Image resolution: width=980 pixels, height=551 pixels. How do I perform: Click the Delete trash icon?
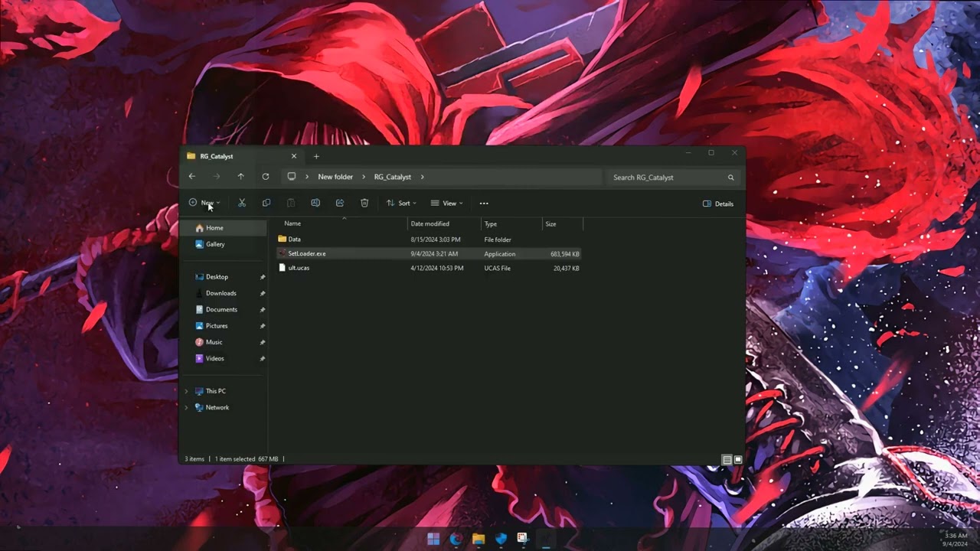(364, 203)
